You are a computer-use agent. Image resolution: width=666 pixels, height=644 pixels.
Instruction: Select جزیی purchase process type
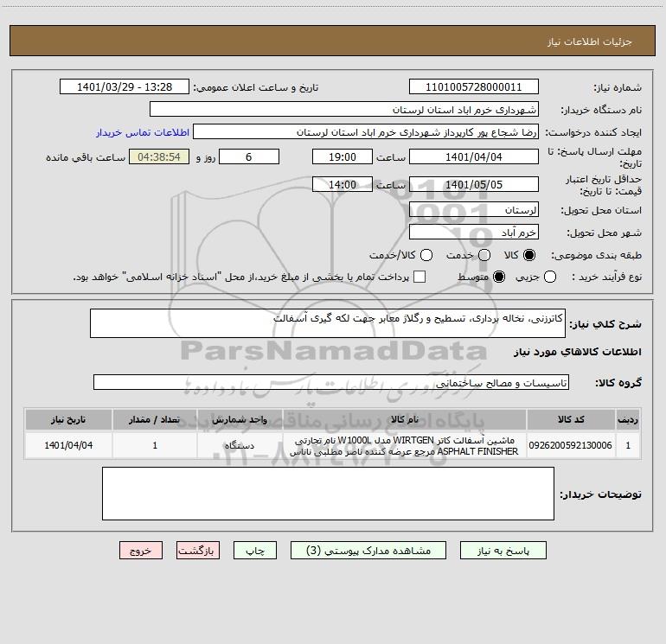(549, 277)
